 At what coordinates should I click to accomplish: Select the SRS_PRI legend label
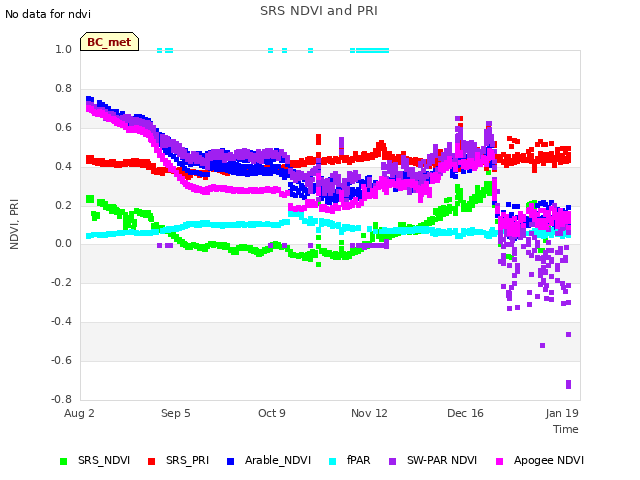(187, 460)
